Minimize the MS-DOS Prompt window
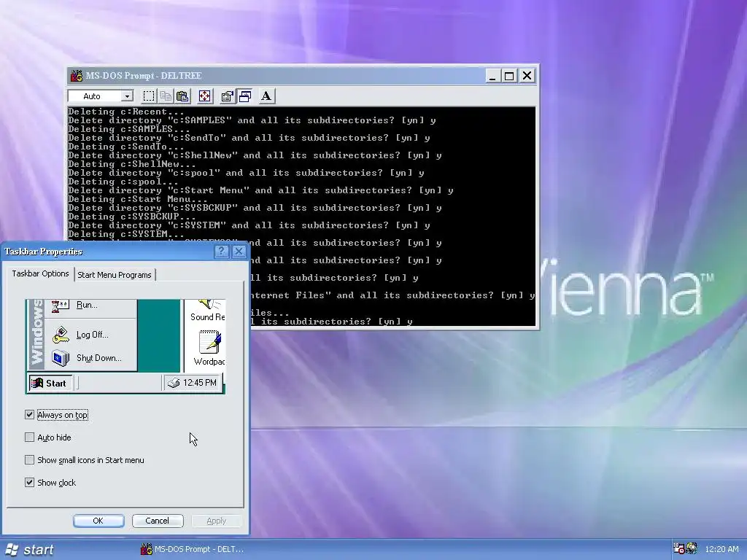The height and width of the screenshot is (560, 747). pos(492,76)
